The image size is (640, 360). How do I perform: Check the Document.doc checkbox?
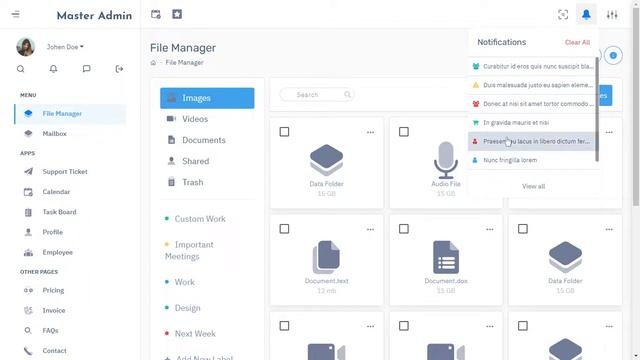point(404,229)
